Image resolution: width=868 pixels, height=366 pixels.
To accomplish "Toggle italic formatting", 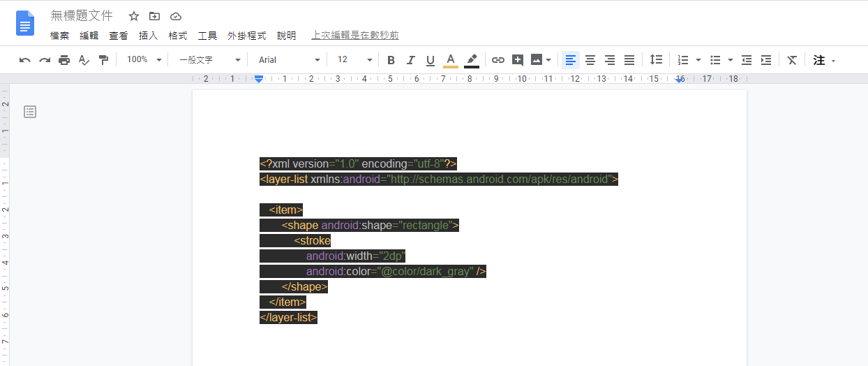I will point(410,60).
